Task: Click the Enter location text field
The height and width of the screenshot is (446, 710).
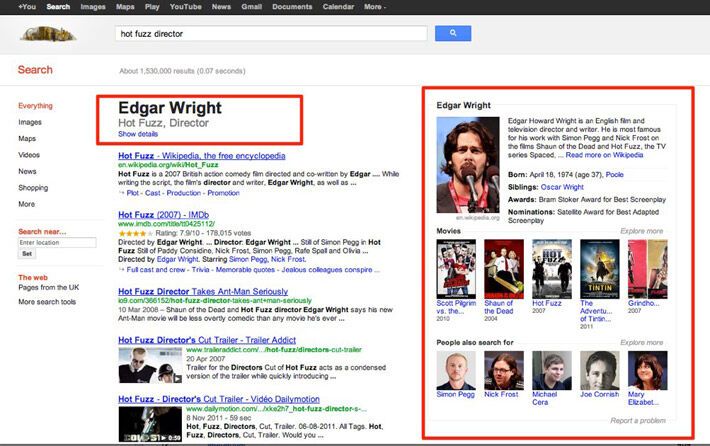Action: tap(52, 243)
